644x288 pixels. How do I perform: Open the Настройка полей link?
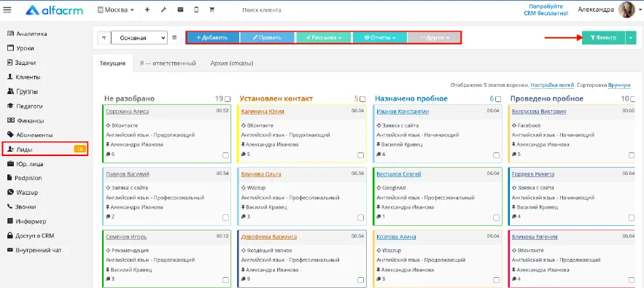click(x=552, y=85)
